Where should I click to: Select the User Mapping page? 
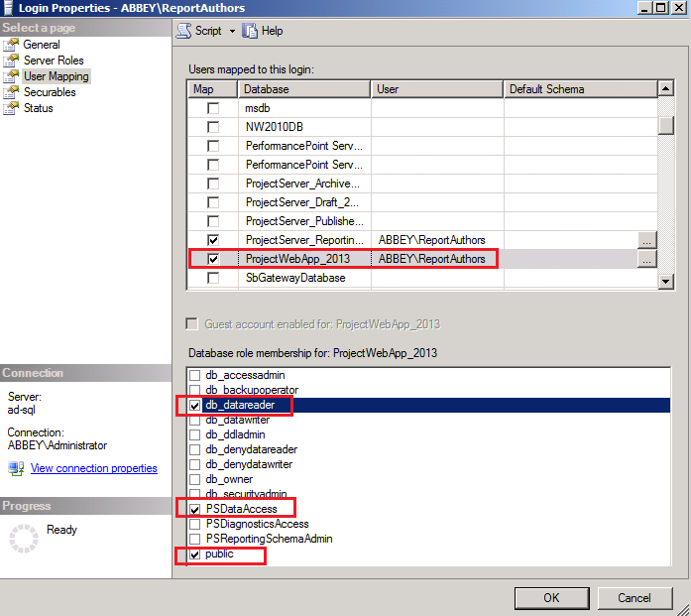(x=57, y=76)
